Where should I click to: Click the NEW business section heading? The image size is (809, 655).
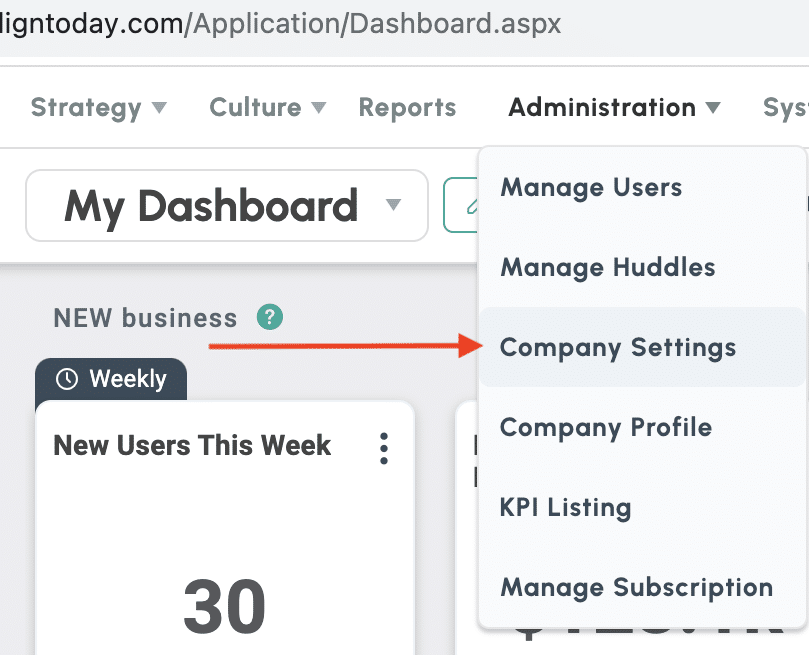tap(145, 318)
